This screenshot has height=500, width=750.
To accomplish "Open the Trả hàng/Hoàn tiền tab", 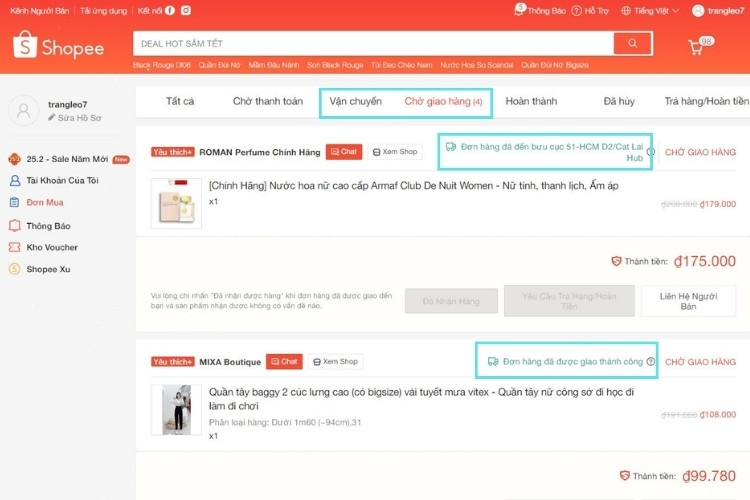I will click(706, 101).
